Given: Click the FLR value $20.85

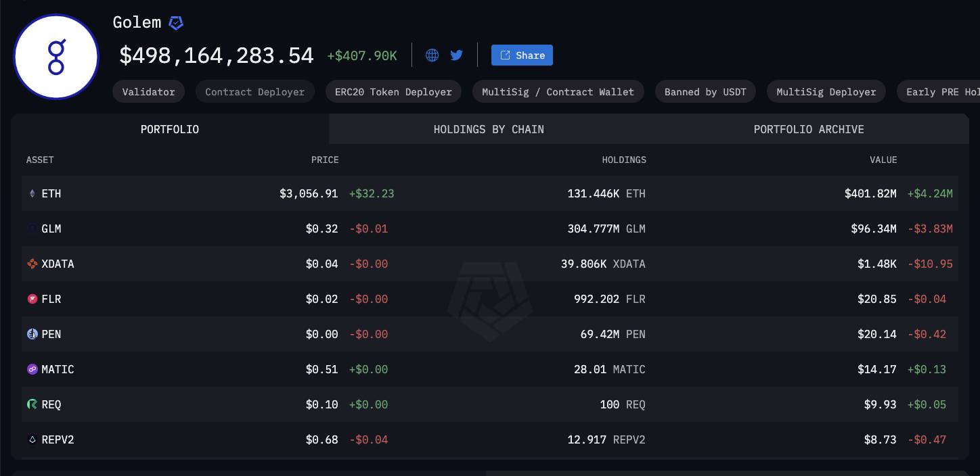Looking at the screenshot, I should (x=877, y=300).
